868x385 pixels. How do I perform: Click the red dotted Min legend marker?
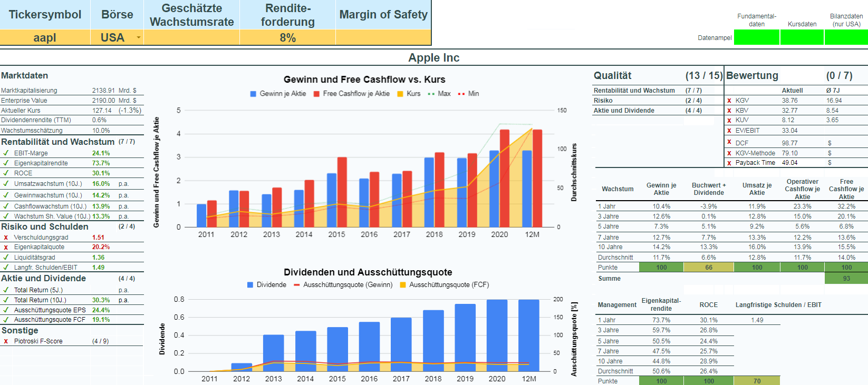461,94
